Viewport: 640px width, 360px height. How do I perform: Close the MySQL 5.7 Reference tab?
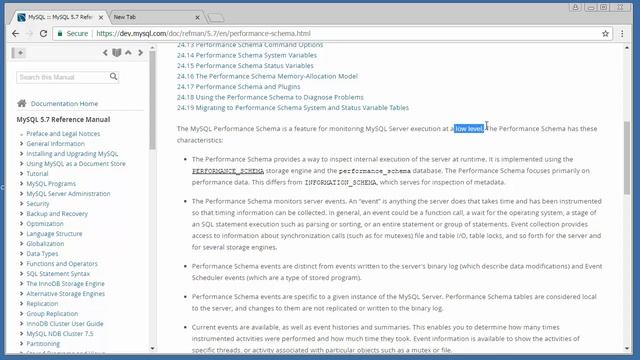101,18
